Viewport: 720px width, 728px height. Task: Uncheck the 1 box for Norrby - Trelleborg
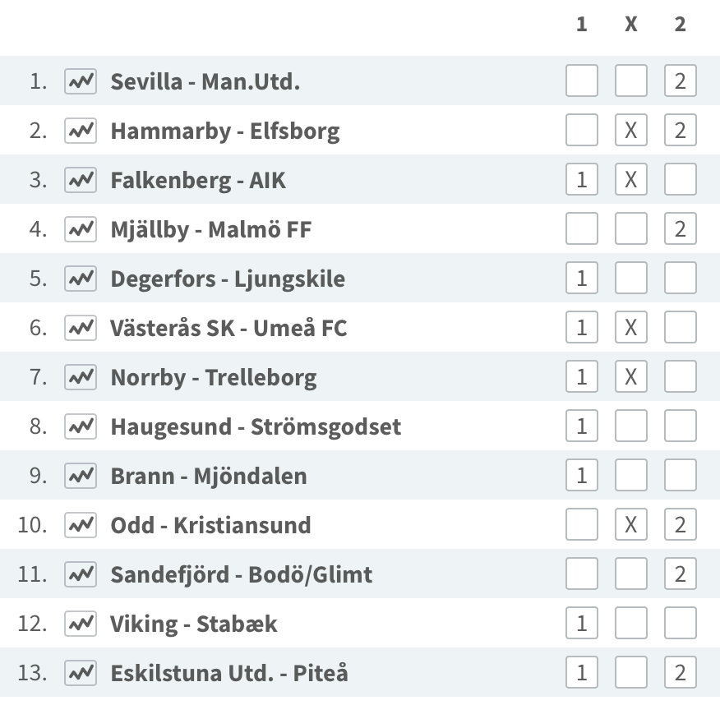582,376
